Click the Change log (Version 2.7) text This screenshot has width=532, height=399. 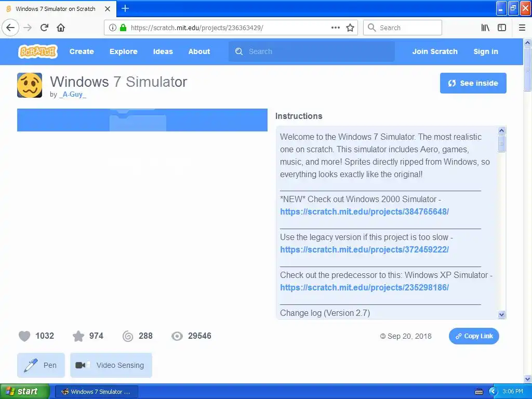[325, 313]
